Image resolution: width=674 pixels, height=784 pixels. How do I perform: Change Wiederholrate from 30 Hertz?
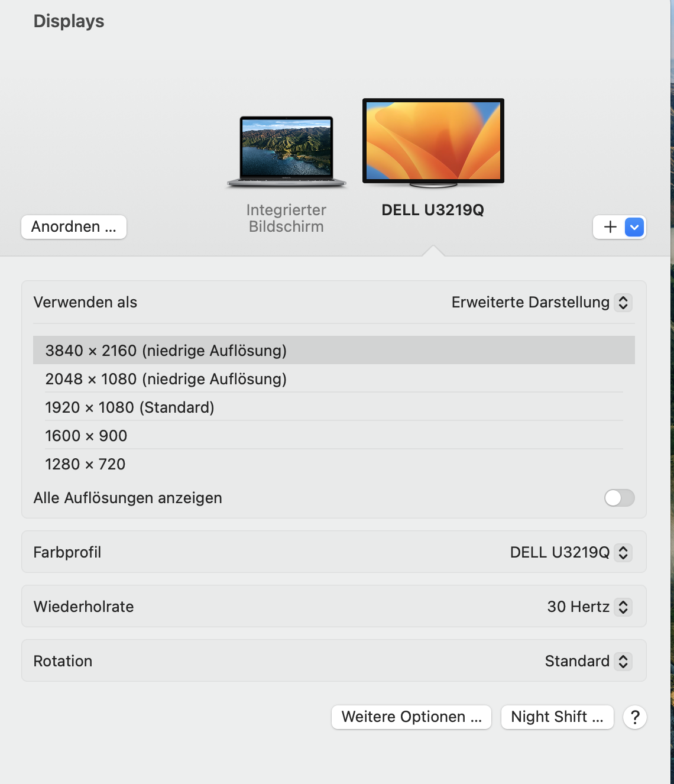click(x=589, y=607)
